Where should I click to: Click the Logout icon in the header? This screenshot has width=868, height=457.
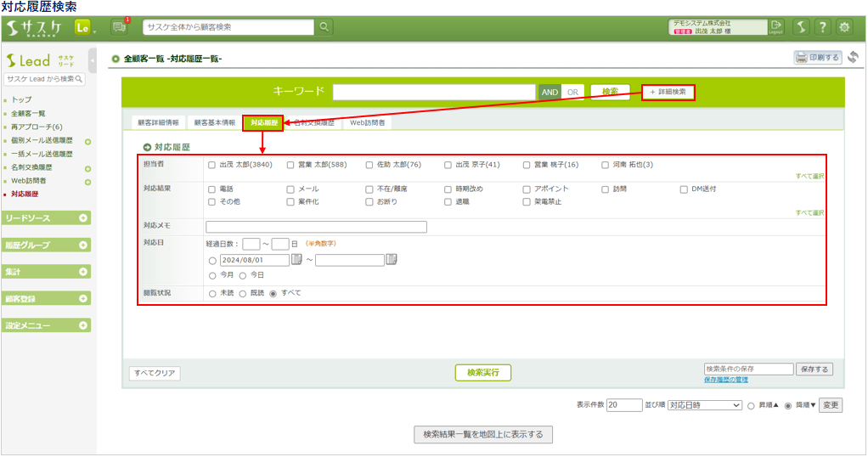[x=775, y=27]
